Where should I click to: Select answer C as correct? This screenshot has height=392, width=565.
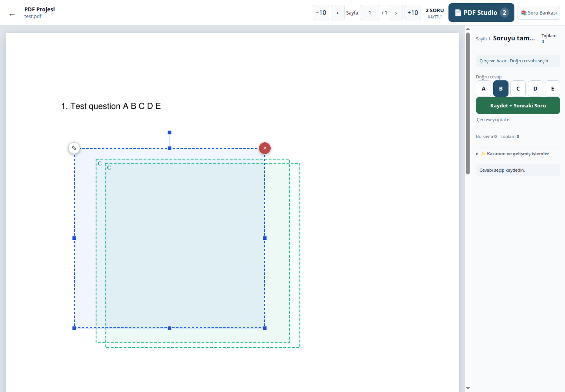point(518,89)
